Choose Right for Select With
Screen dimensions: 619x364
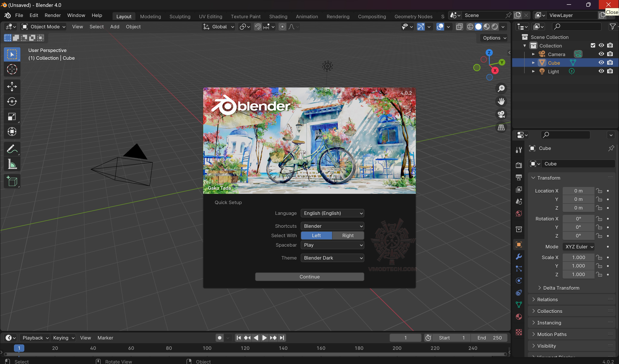click(x=348, y=236)
